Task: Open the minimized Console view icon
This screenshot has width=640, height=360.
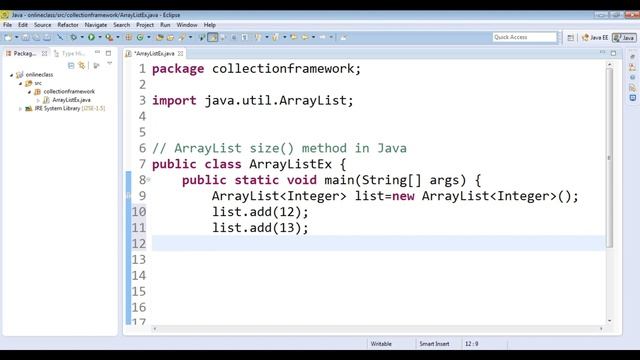Action: coord(632,98)
